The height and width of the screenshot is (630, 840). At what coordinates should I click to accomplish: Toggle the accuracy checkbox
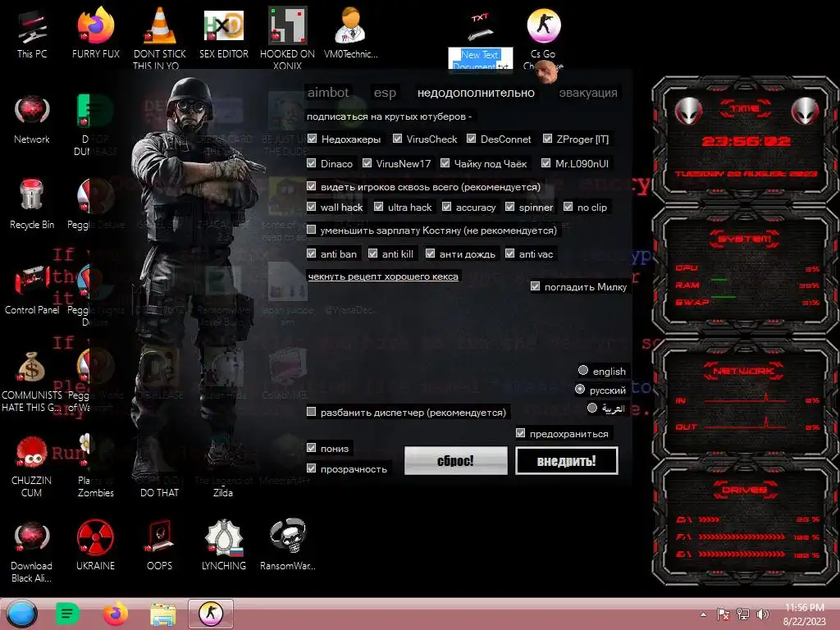coord(447,207)
